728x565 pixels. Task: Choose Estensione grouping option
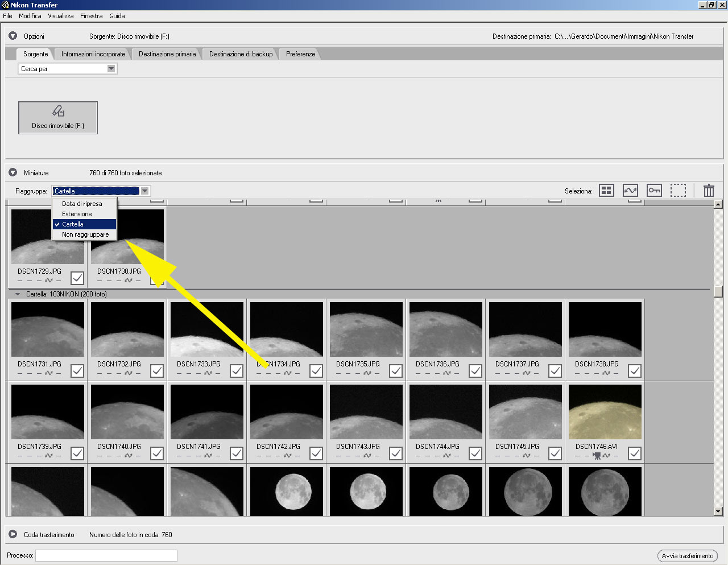click(x=84, y=214)
